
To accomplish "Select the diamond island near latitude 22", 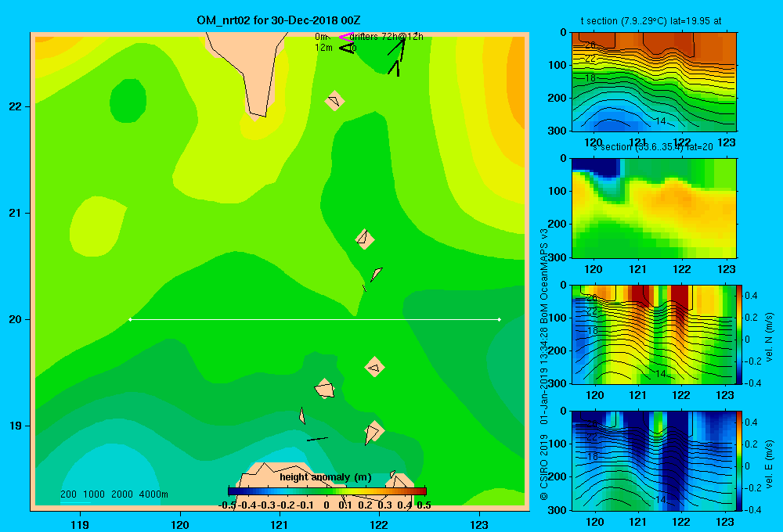I will (x=334, y=101).
